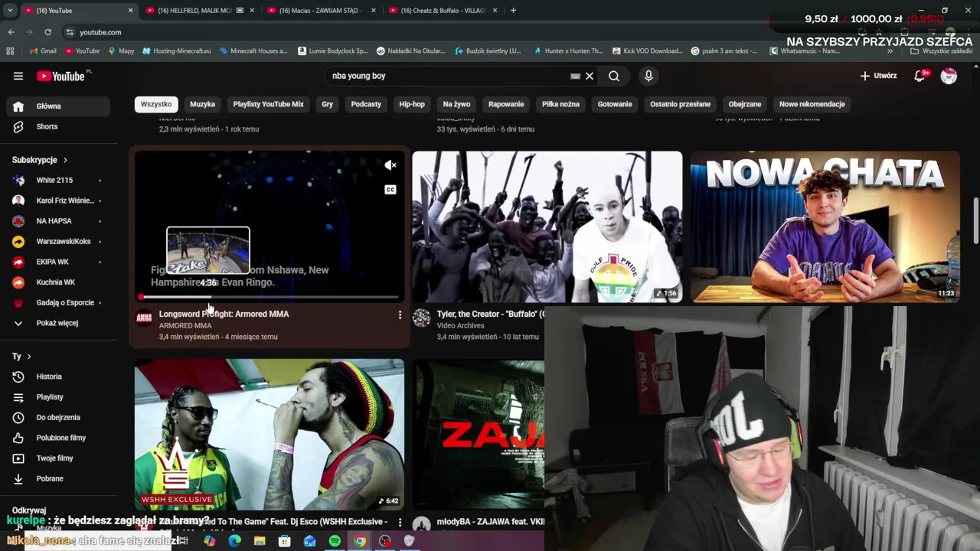Select the Obejrzane filter chip

(x=745, y=104)
